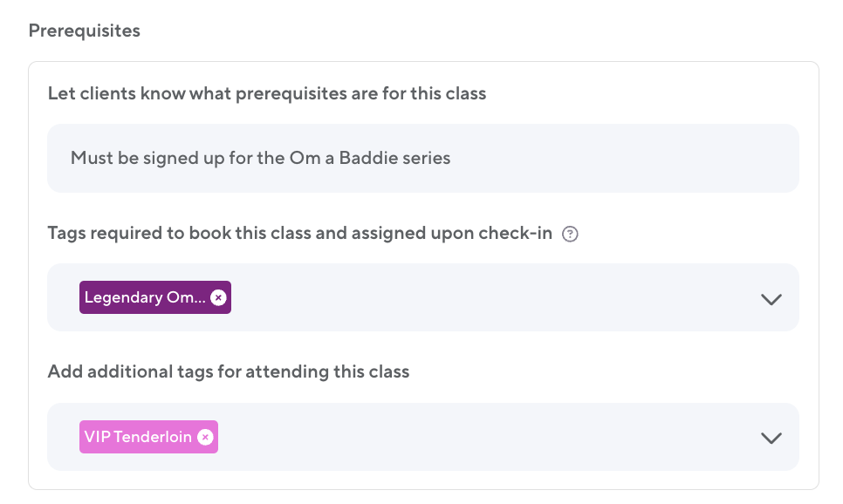This screenshot has height=504, width=843.
Task: Place cursor after the word 'series'
Action: (452, 159)
